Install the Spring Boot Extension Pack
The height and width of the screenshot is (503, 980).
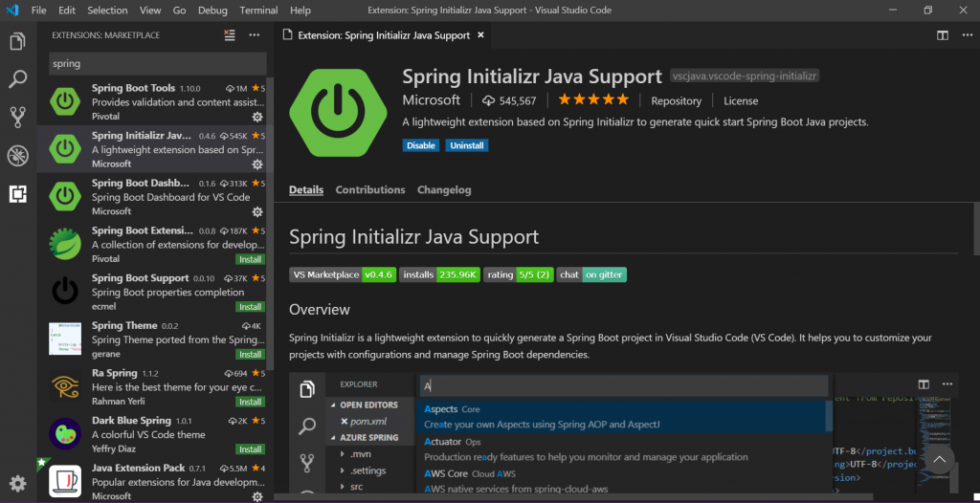[251, 259]
